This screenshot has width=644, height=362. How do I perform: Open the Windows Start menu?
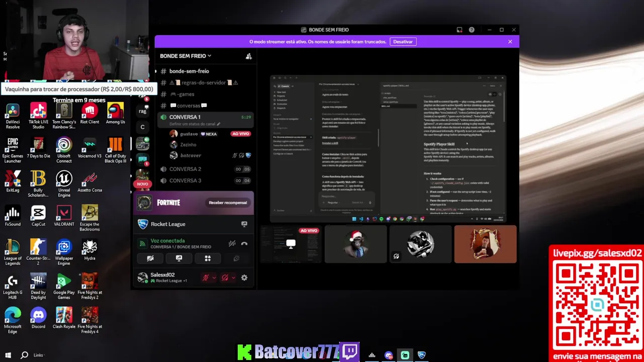coord(8,355)
